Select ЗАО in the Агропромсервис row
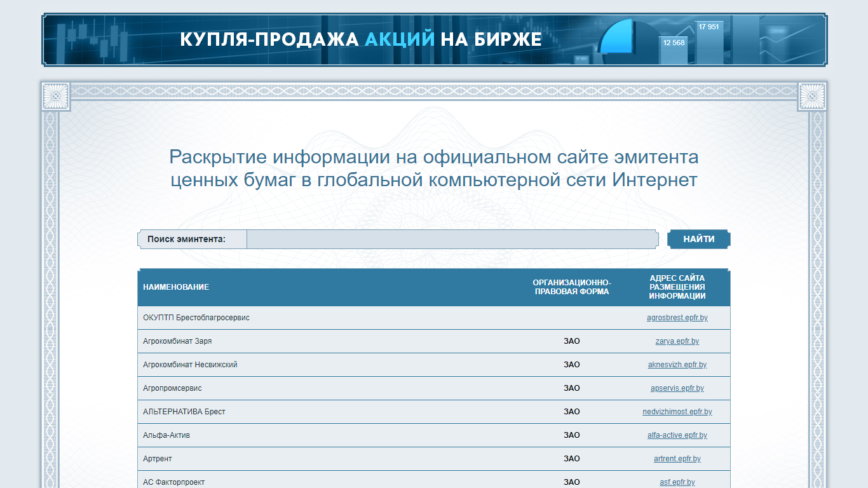868x488 pixels. click(x=572, y=388)
